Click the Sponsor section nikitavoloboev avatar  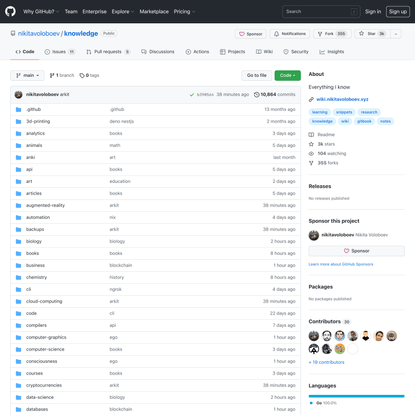tap(314, 235)
